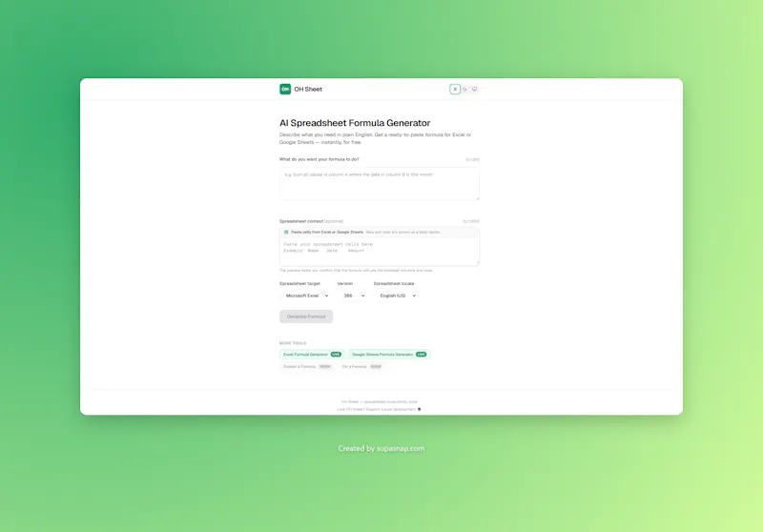The height and width of the screenshot is (532, 763).
Task: Click the AI Spreadsheet Formula Generator heading
Action: pyautogui.click(x=355, y=123)
